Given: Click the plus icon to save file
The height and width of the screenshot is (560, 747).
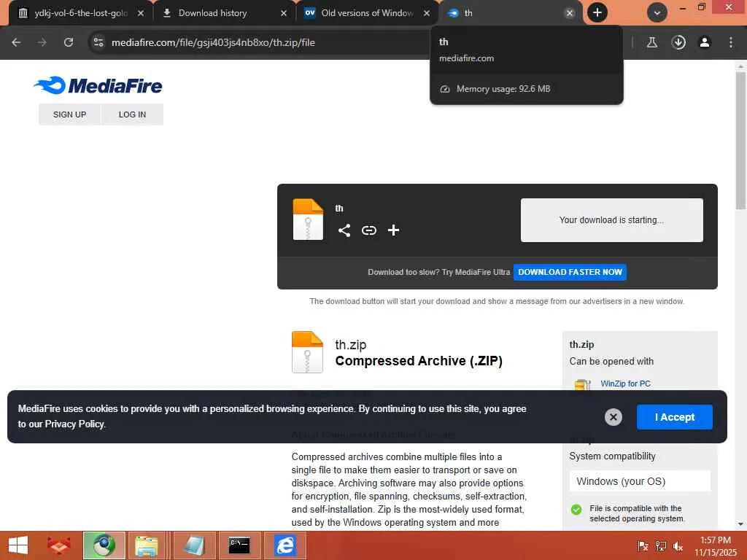Looking at the screenshot, I should 393,230.
